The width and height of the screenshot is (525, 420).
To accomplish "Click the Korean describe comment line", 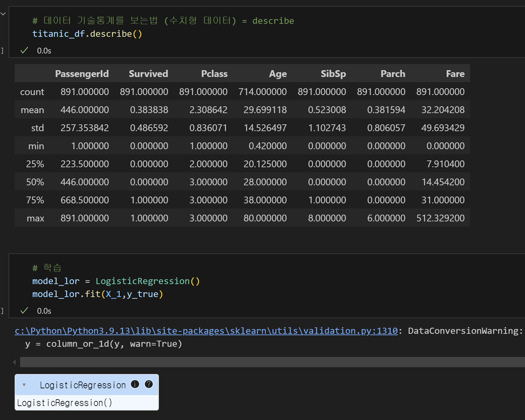I will [x=163, y=21].
